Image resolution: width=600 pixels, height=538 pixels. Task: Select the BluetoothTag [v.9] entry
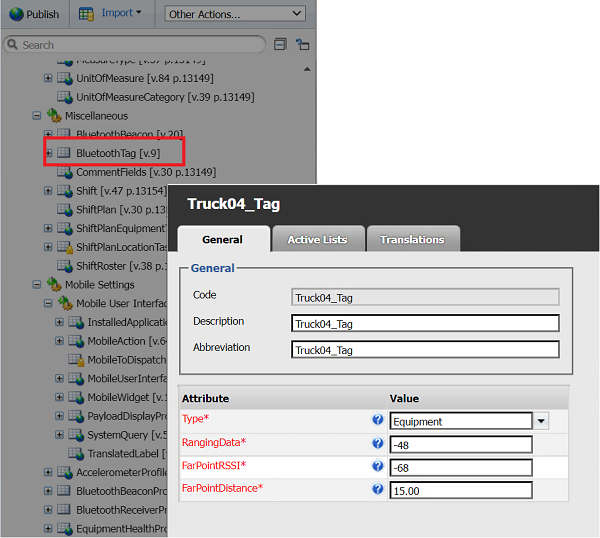tap(118, 153)
